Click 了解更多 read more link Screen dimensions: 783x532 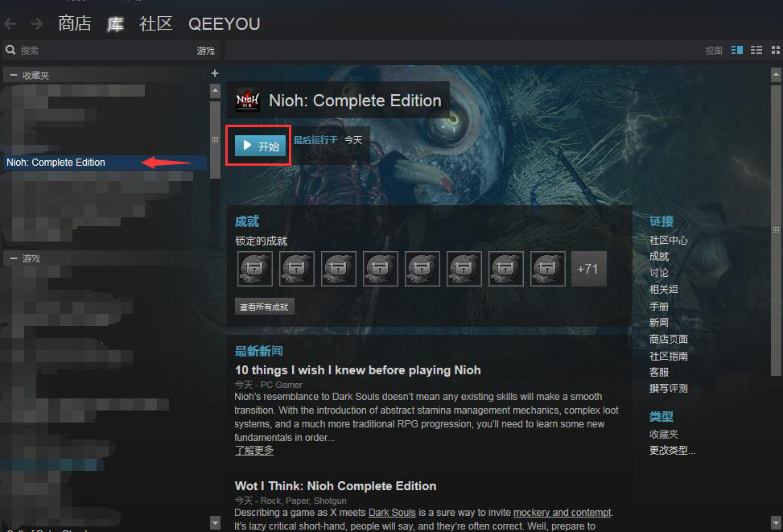click(254, 450)
